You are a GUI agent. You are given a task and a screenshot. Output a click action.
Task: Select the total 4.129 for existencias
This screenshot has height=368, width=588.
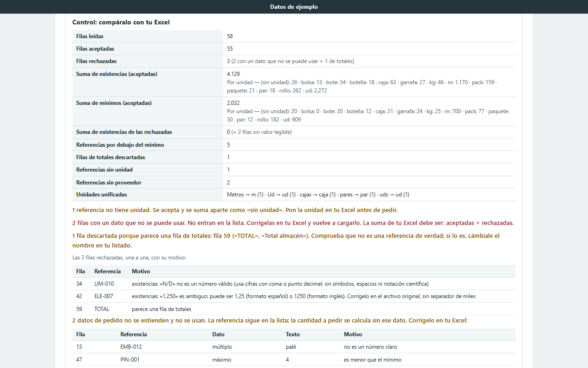tap(233, 74)
